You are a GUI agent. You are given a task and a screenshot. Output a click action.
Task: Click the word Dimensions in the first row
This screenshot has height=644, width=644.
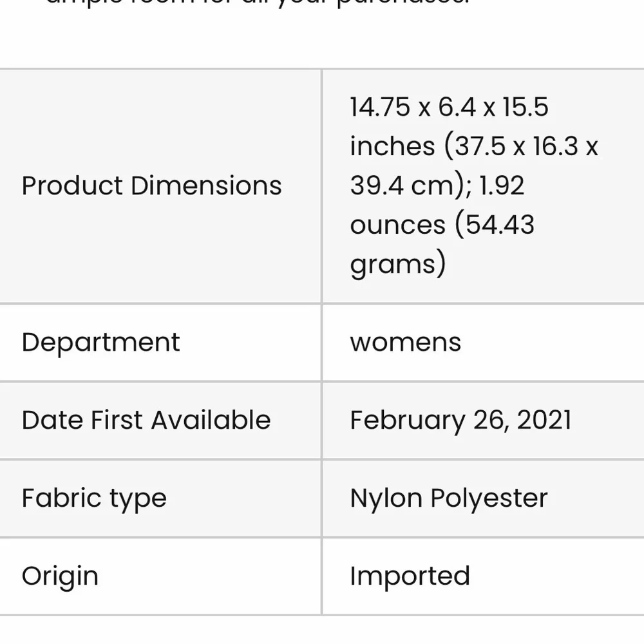206,185
